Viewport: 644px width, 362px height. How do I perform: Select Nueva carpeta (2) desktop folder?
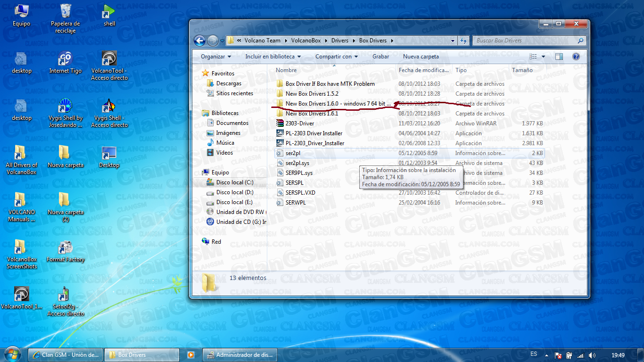point(66,207)
